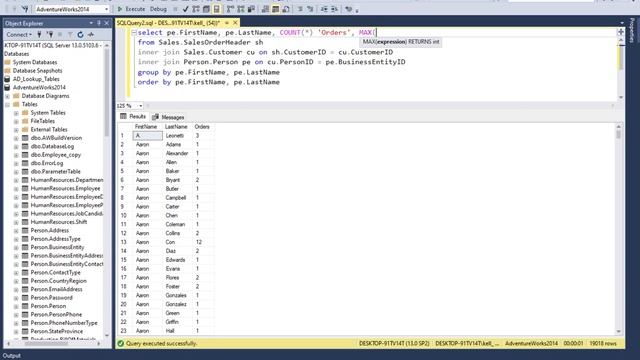This screenshot has width=640, height=360.
Task: Toggle Include Actual Execution Plan
Action: coord(231,9)
